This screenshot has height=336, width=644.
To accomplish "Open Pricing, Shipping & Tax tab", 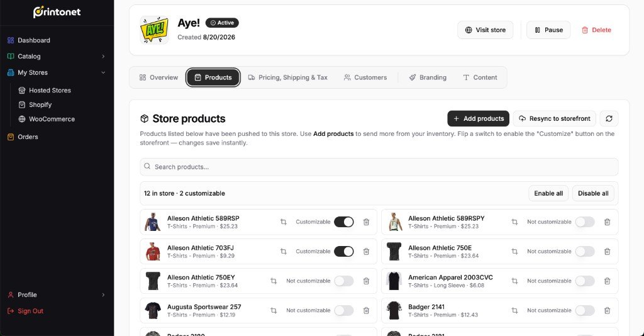I will click(x=288, y=77).
